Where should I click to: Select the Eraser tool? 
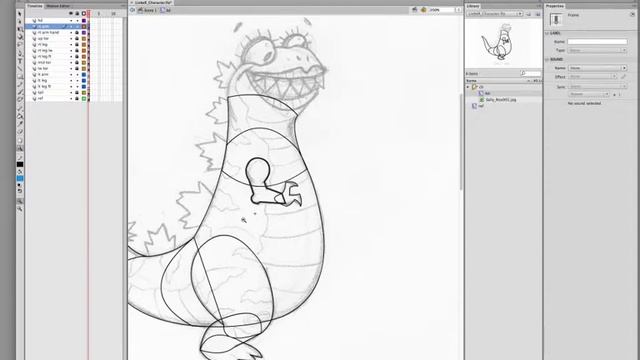(20, 132)
